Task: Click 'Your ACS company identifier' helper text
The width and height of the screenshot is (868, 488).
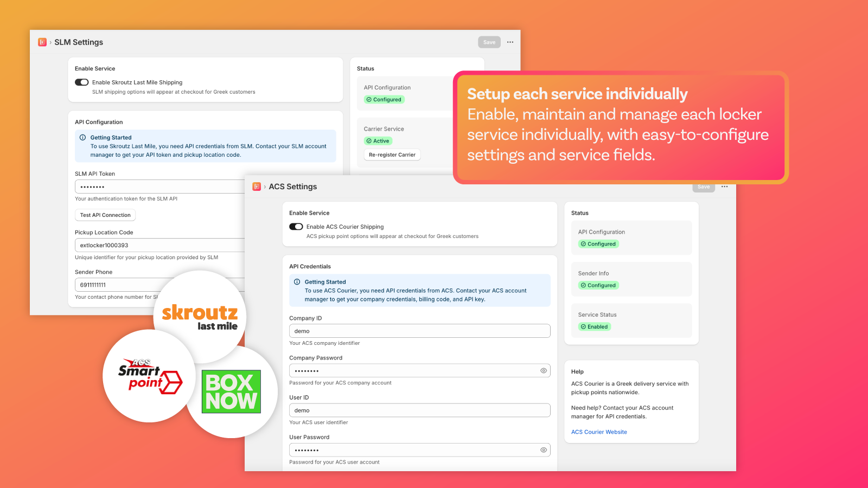Action: point(324,343)
